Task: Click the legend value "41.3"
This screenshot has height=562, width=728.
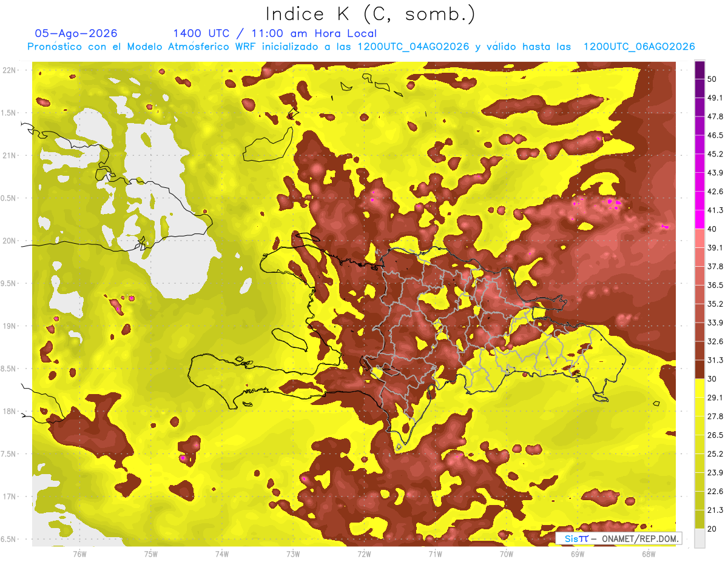Action: tap(715, 210)
